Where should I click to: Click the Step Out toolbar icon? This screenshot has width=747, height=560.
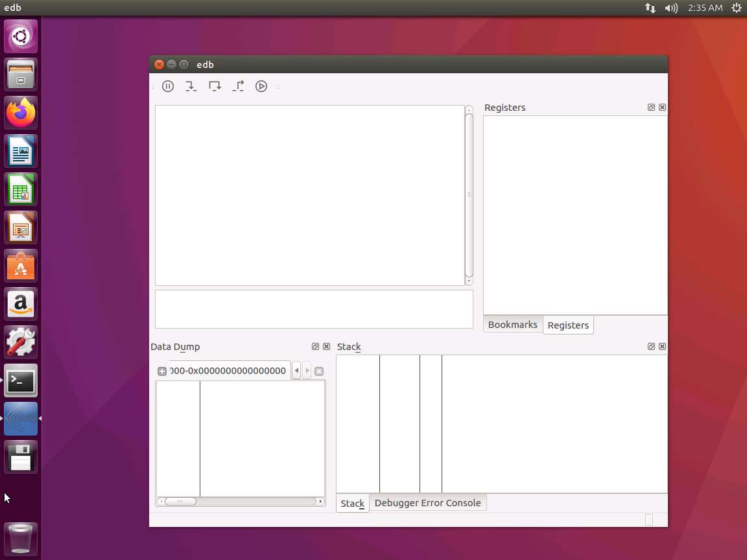[x=238, y=86]
